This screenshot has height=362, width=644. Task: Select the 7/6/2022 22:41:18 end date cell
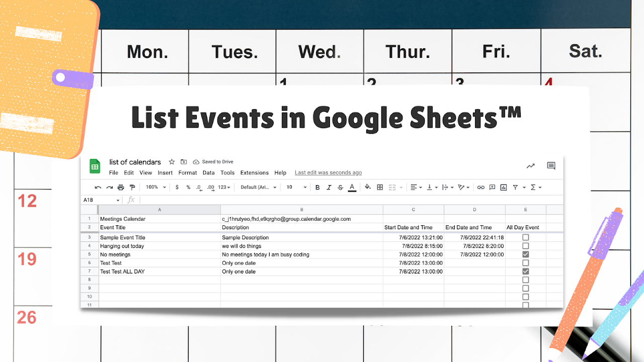[474, 237]
